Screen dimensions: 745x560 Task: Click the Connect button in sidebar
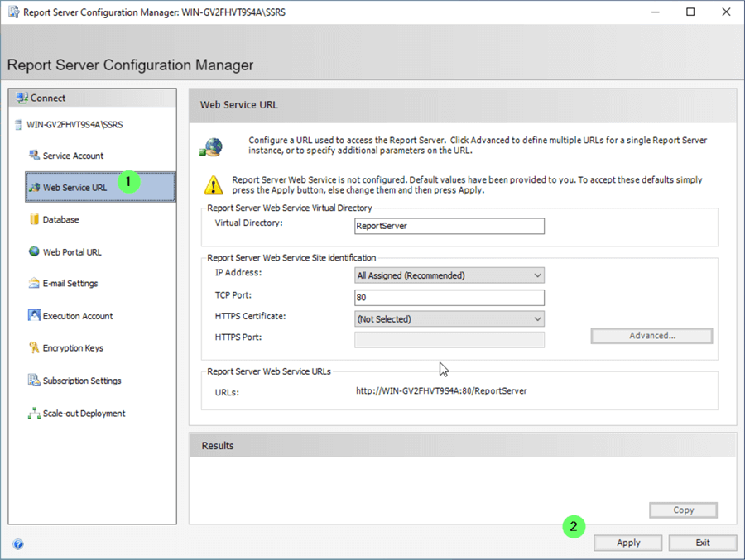pyautogui.click(x=48, y=98)
